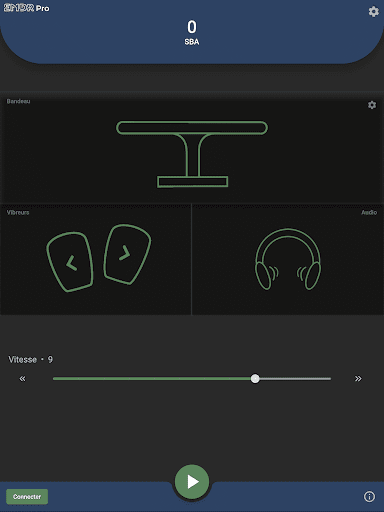The width and height of the screenshot is (384, 512).
Task: Click the Bandeau panel label
Action: point(18,101)
